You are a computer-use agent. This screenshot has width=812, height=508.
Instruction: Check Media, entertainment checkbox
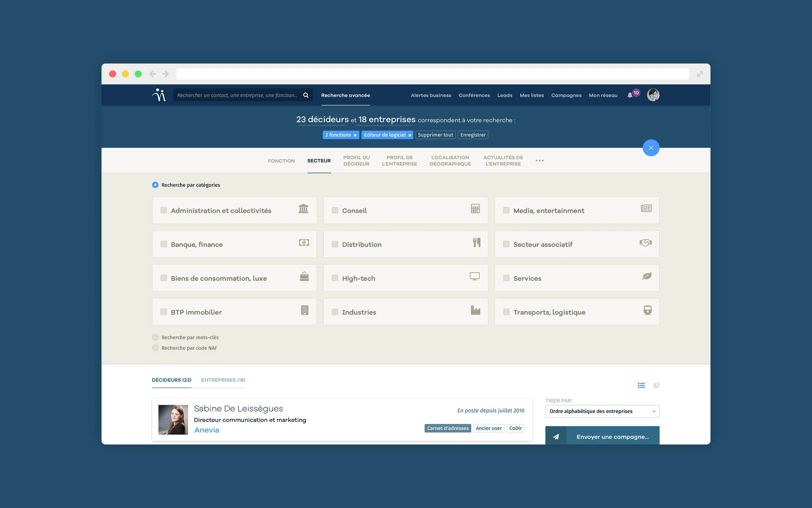click(506, 210)
